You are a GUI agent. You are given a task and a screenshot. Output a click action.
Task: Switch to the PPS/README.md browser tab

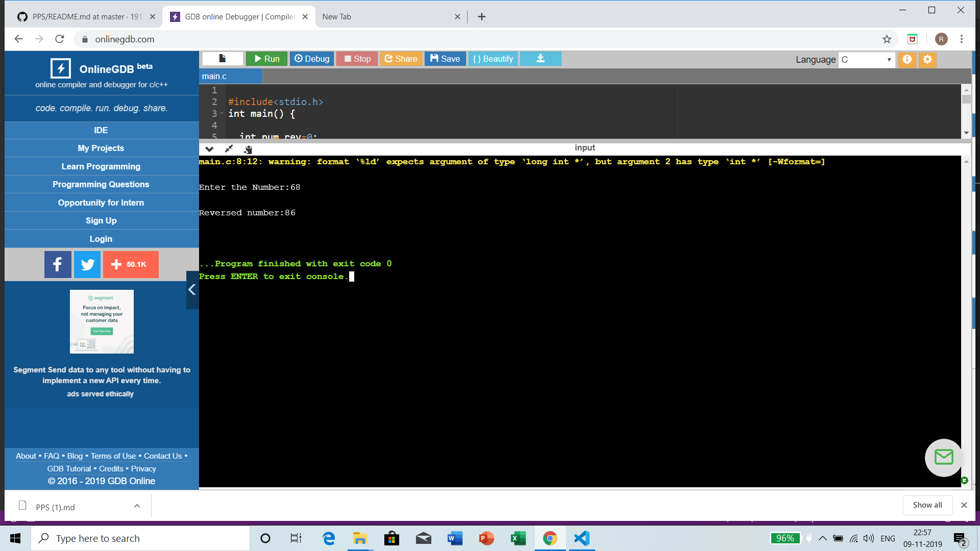82,16
